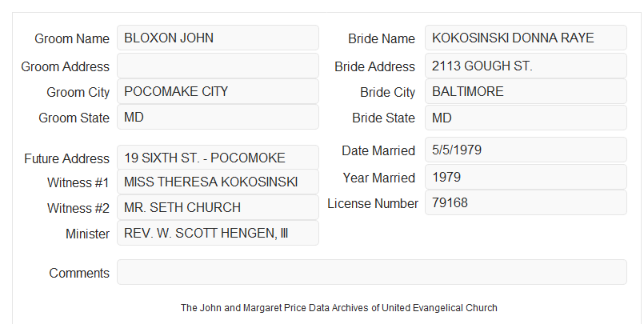Focus the Bride City field
Image resolution: width=644 pixels, height=324 pixels.
pos(526,91)
